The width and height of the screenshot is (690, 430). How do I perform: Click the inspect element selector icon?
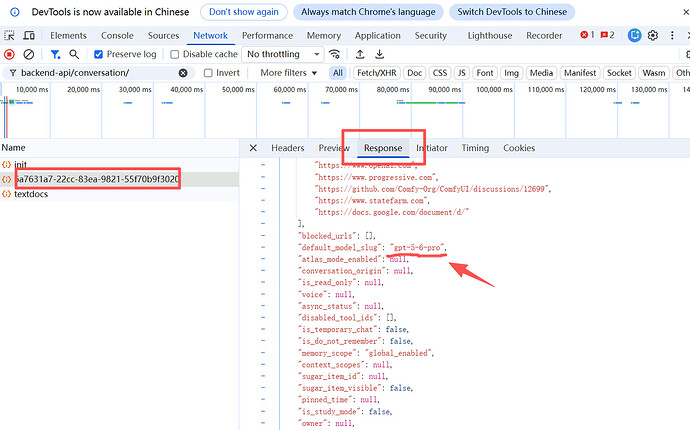pyautogui.click(x=9, y=35)
